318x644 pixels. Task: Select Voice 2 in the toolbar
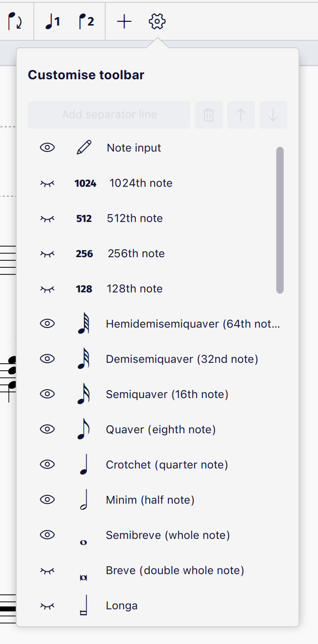click(x=86, y=21)
